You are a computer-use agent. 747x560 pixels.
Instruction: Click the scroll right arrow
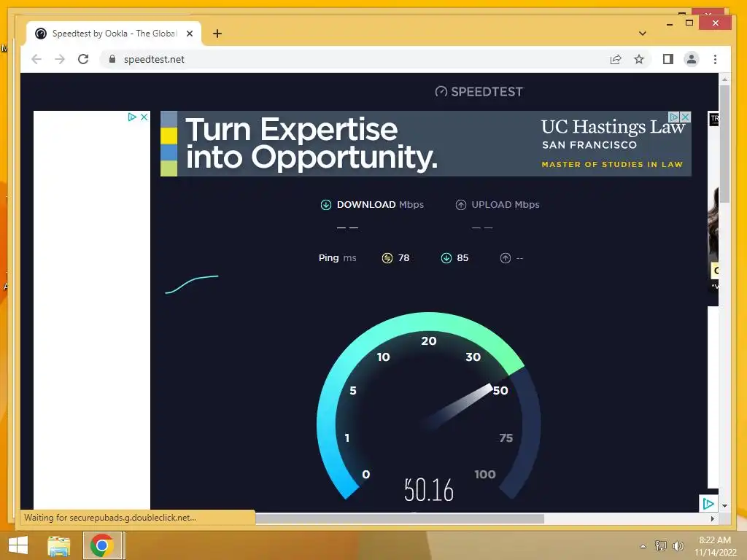(x=713, y=518)
